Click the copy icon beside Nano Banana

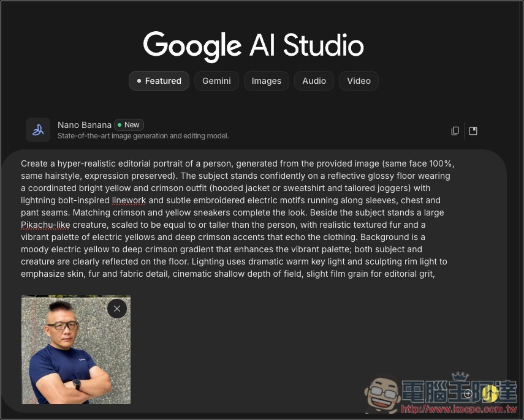(x=455, y=130)
